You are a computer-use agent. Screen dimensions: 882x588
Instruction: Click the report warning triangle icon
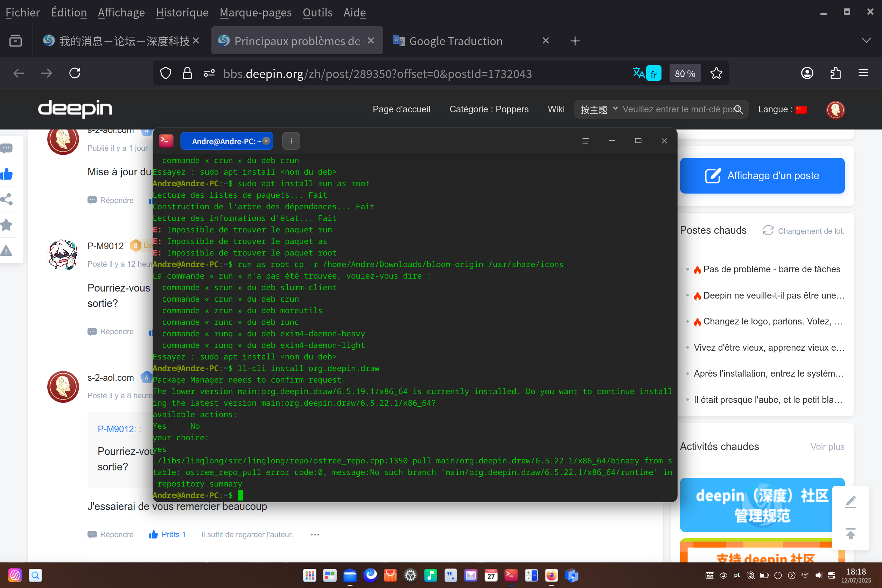[7, 251]
